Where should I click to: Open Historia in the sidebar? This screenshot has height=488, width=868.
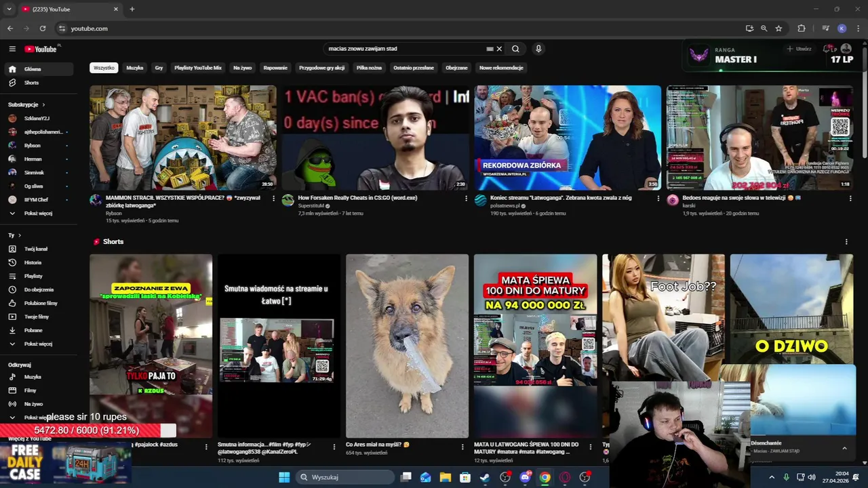(39, 262)
